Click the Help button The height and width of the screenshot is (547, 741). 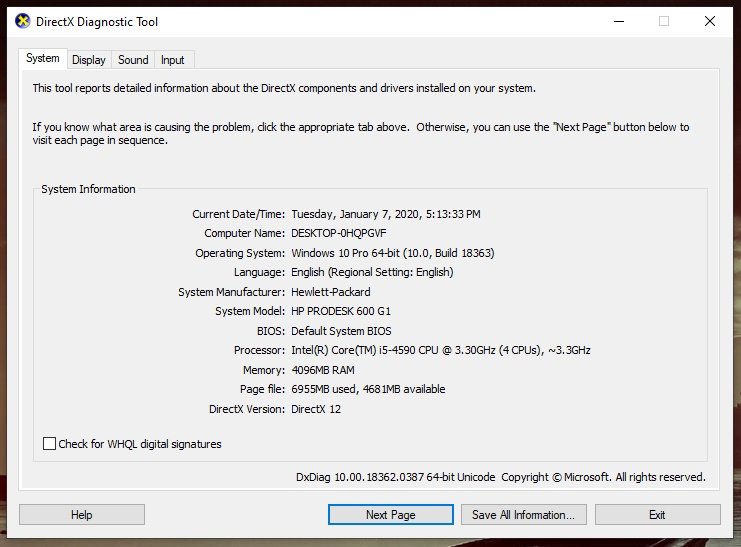(82, 514)
